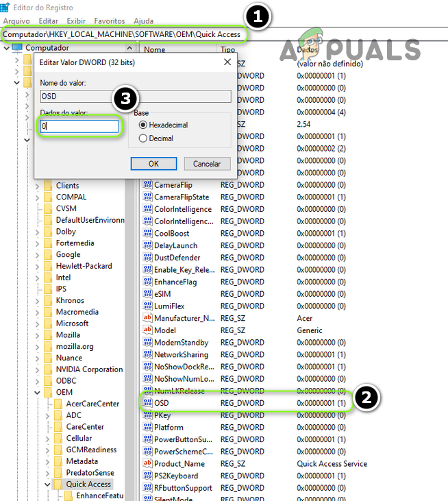Click the Google folder icon
Image resolution: width=448 pixels, height=501 pixels.
point(48,254)
